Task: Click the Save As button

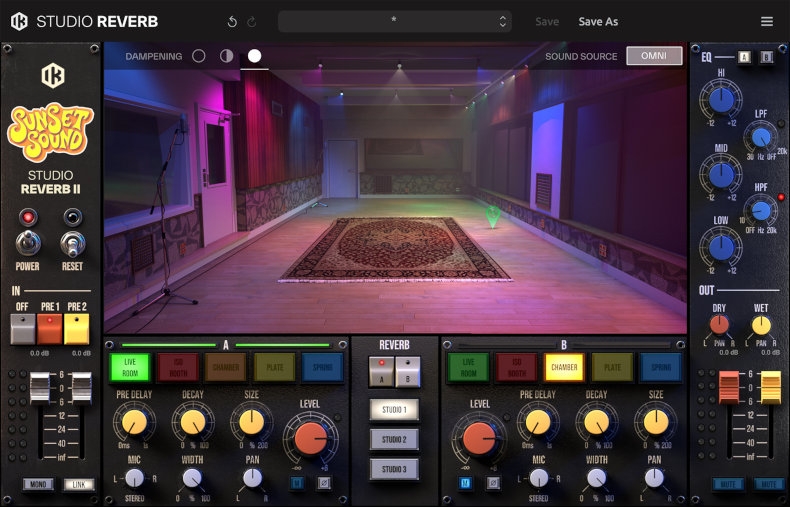Action: [x=598, y=21]
